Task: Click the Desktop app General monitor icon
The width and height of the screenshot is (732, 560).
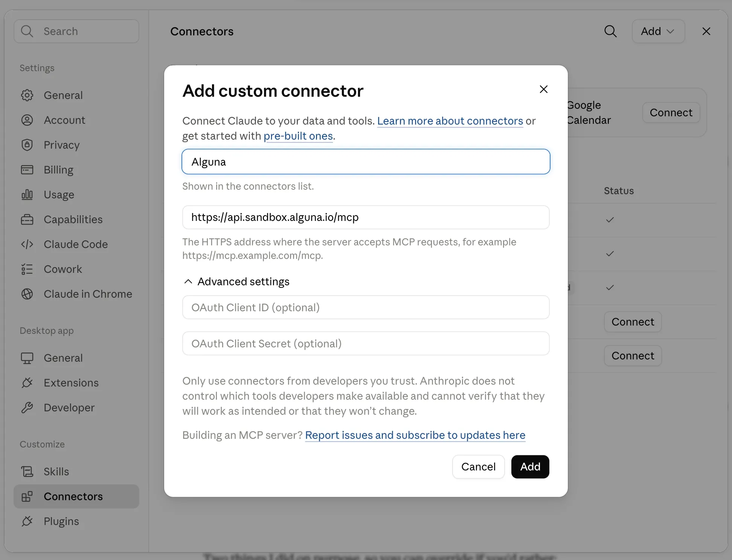Action: point(27,358)
